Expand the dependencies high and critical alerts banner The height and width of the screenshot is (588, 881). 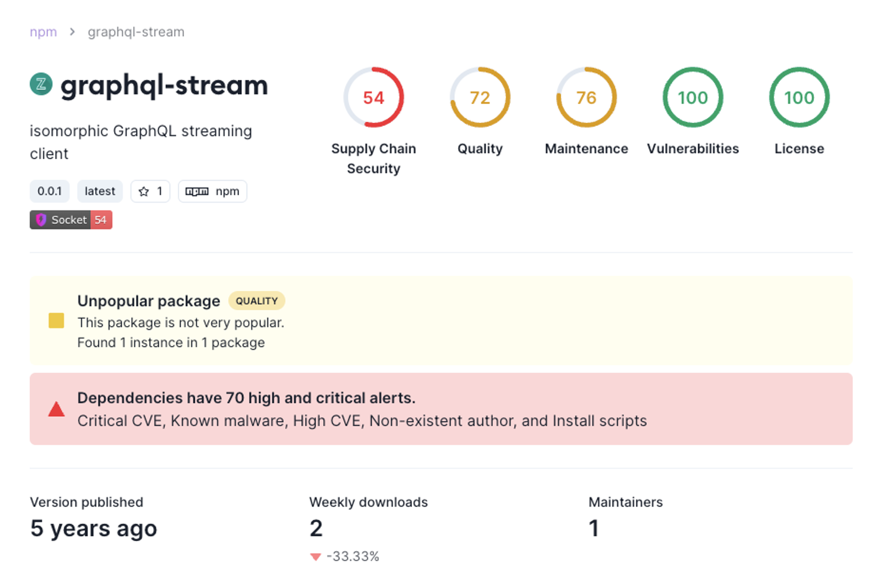pyautogui.click(x=441, y=409)
